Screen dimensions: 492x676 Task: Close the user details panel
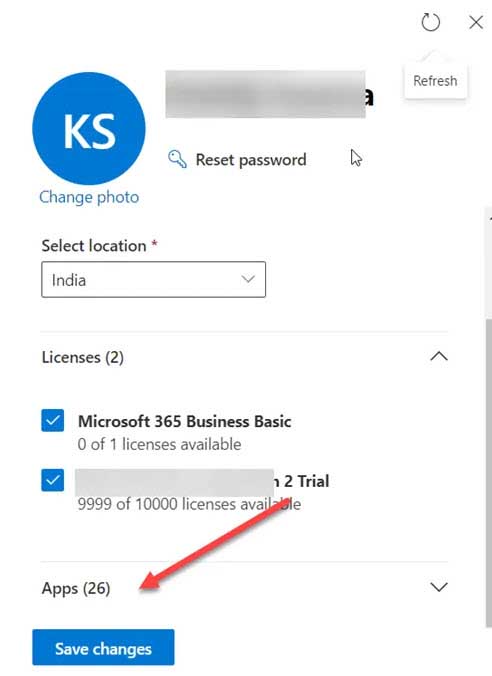point(476,22)
